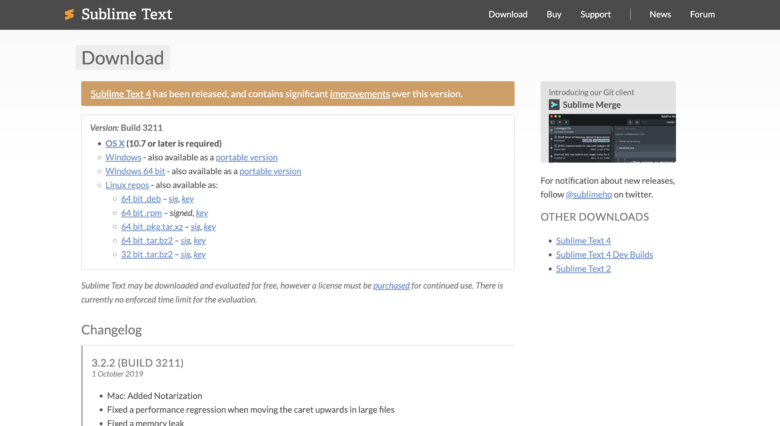This screenshot has width=780, height=426.
Task: Download the 64 bit .tar.bz2 archive
Action: (x=147, y=240)
